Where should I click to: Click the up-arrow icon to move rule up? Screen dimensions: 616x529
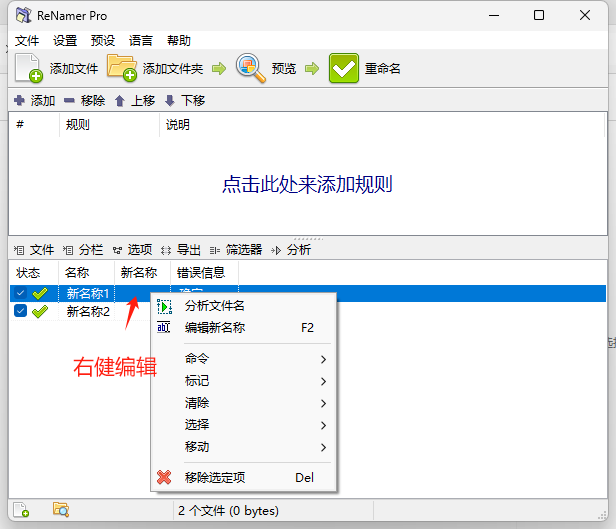point(120,101)
